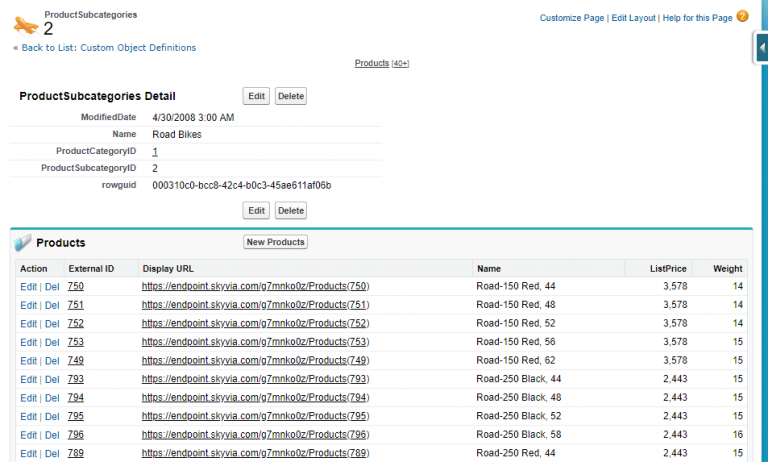Screen dimensions: 768x462
Task: Open Edit Layout link
Action: pos(633,18)
